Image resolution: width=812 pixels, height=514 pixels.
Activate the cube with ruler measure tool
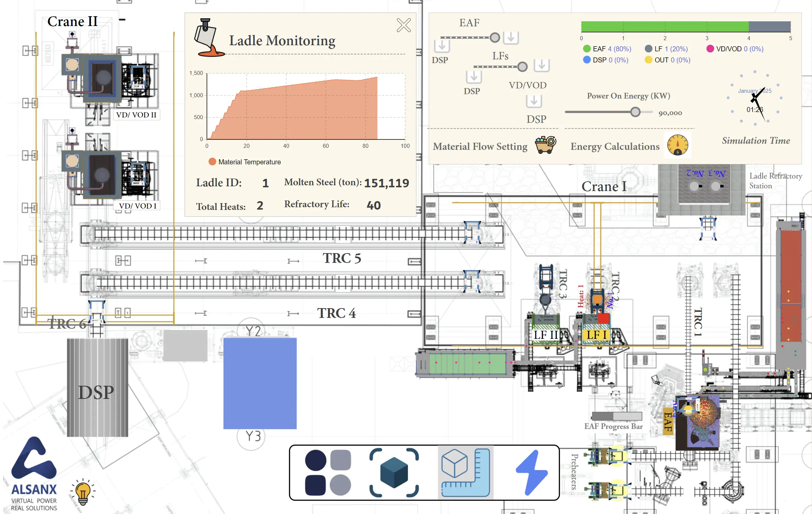(x=466, y=472)
